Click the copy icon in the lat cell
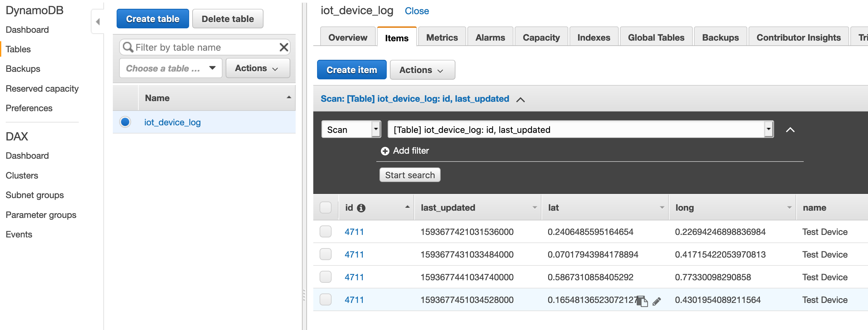This screenshot has height=330, width=868. (642, 301)
